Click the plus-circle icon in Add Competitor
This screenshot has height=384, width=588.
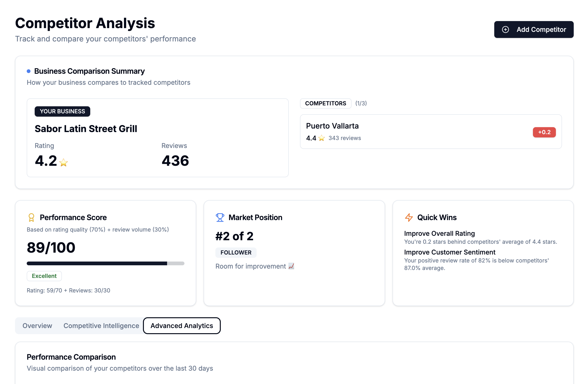pos(505,30)
